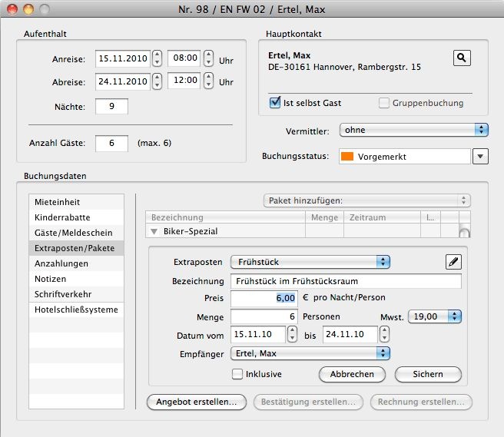Select Anzahlungen in the Buchungsdaten list
The width and height of the screenshot is (504, 437).
[75, 263]
